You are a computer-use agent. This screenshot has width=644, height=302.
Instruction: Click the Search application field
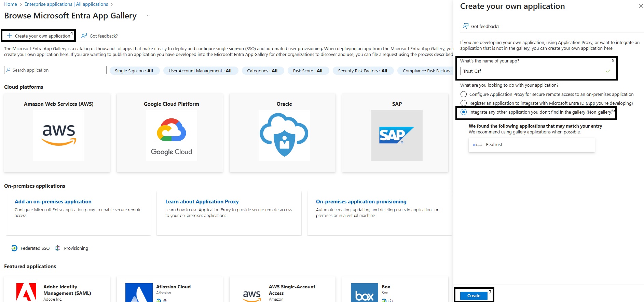[x=55, y=70]
